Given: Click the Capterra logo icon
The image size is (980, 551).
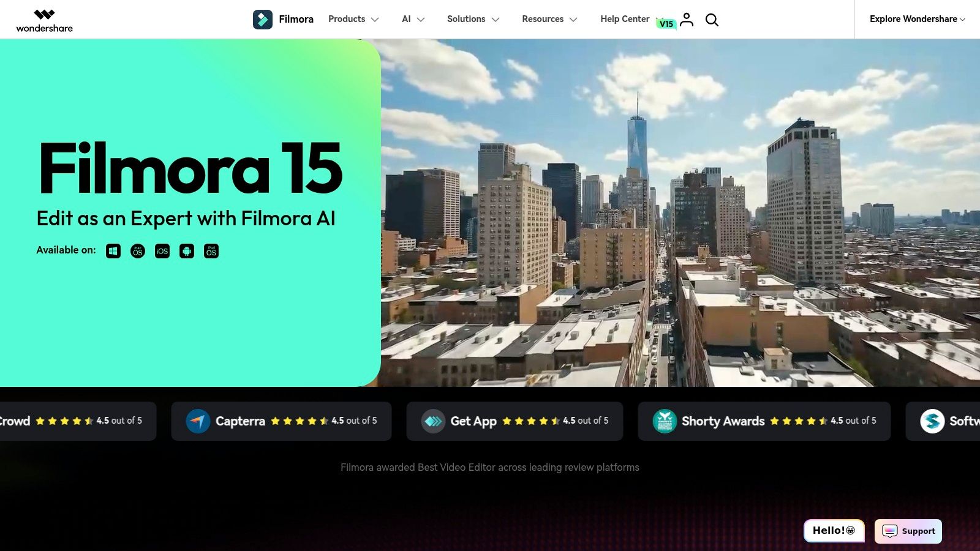Looking at the screenshot, I should [198, 421].
